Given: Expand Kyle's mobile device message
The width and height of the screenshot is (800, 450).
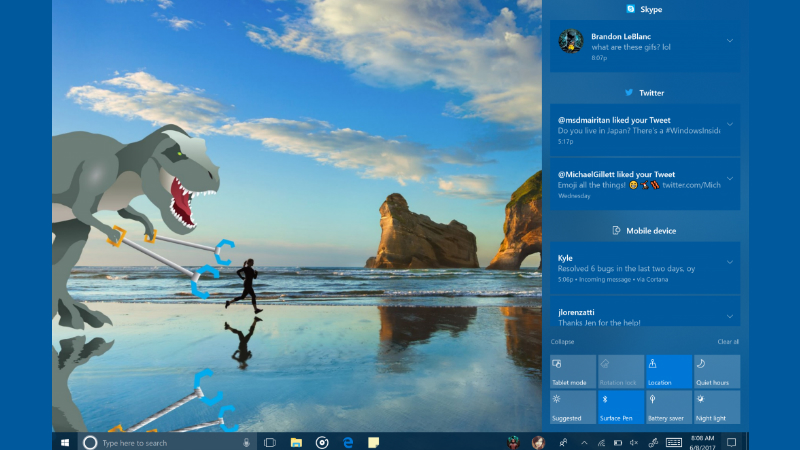Looking at the screenshot, I should 730,262.
